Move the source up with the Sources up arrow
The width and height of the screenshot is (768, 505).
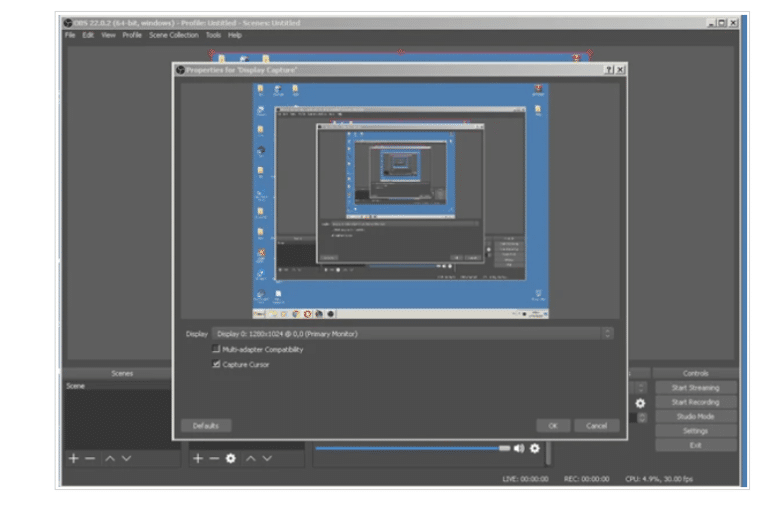(x=251, y=458)
